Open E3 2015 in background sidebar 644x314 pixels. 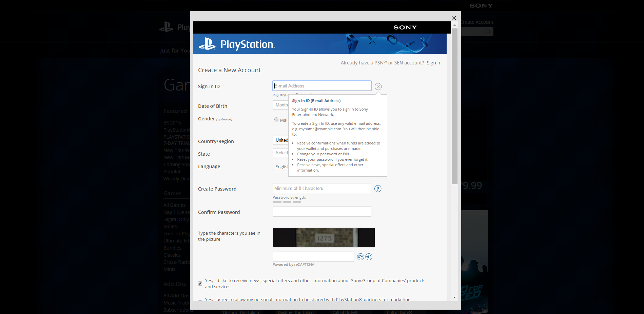pos(172,123)
